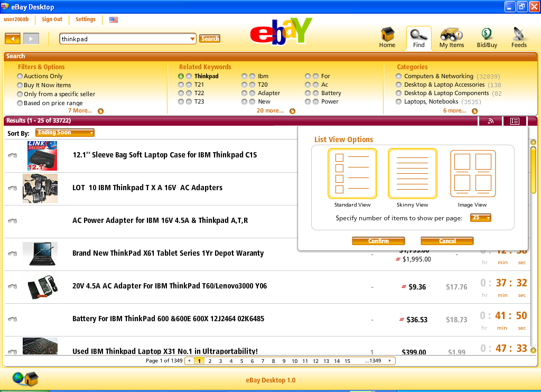The height and width of the screenshot is (392, 541).
Task: Open the My Items binoculars icon
Action: [452, 38]
